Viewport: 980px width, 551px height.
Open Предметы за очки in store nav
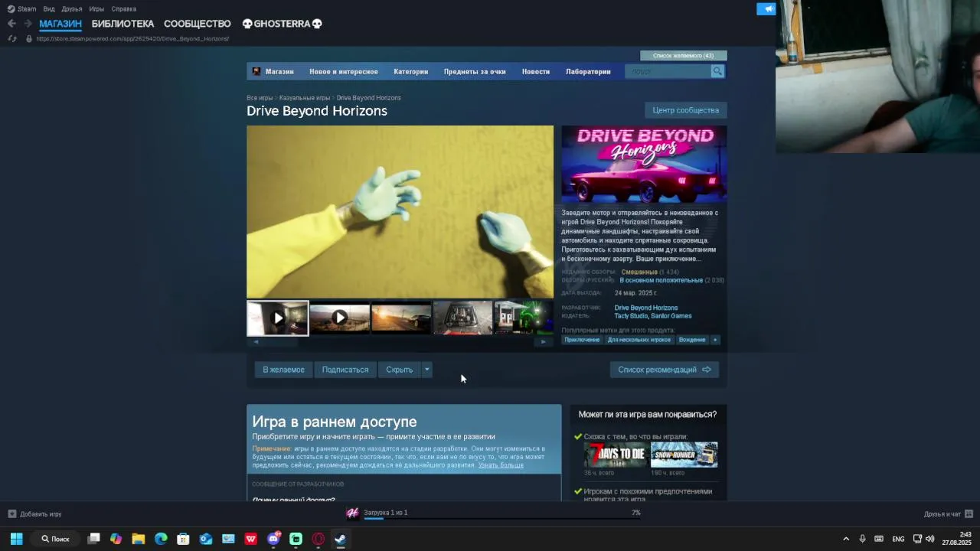click(x=475, y=71)
